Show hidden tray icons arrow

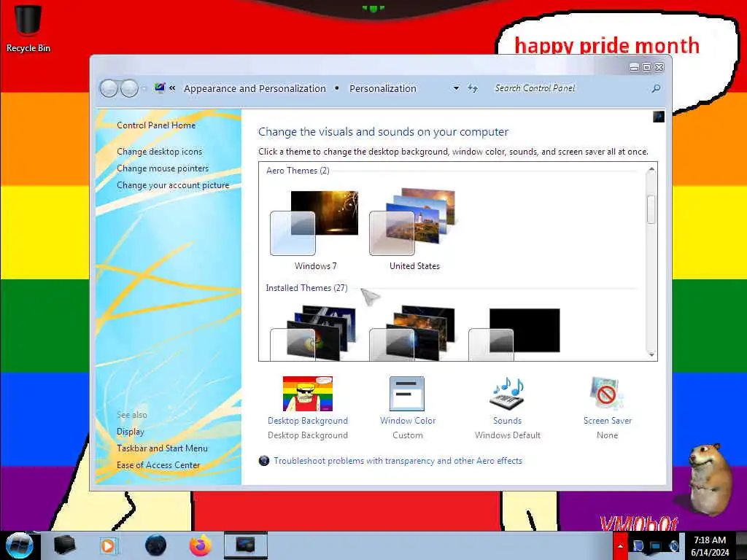point(620,546)
